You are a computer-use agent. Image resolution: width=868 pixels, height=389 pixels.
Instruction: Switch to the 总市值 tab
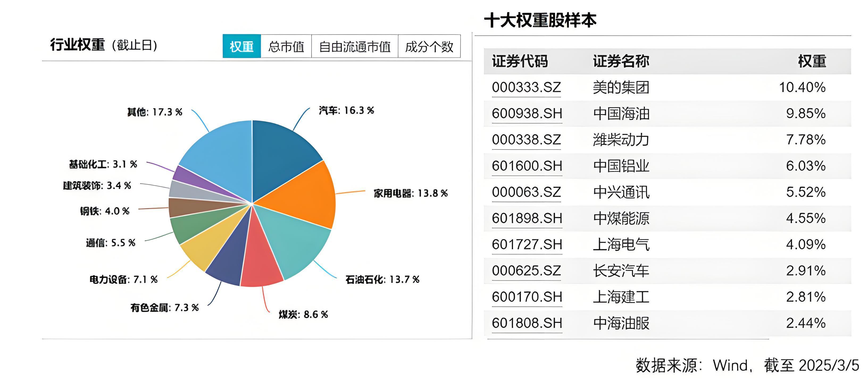point(286,46)
